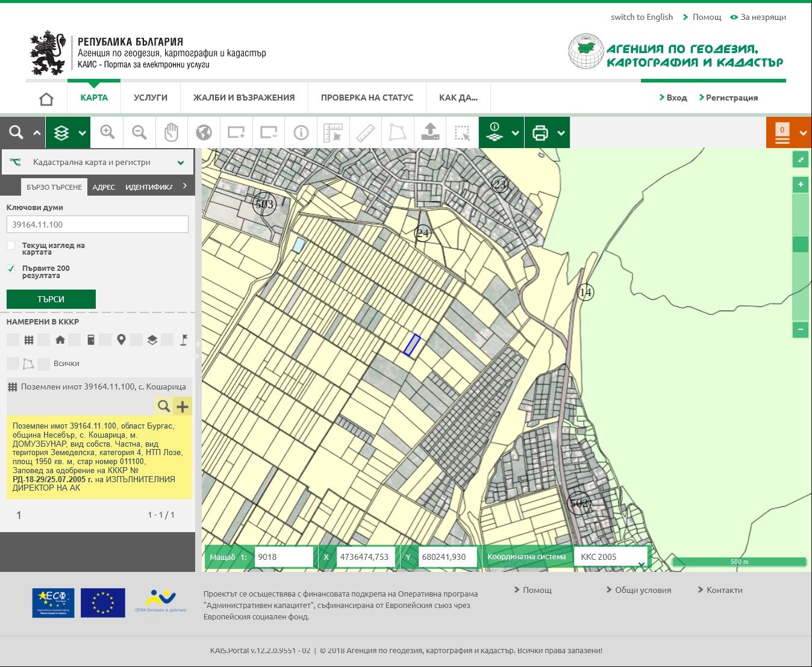
Task: Activate the dashed-rectangle selection tool
Action: point(462,132)
